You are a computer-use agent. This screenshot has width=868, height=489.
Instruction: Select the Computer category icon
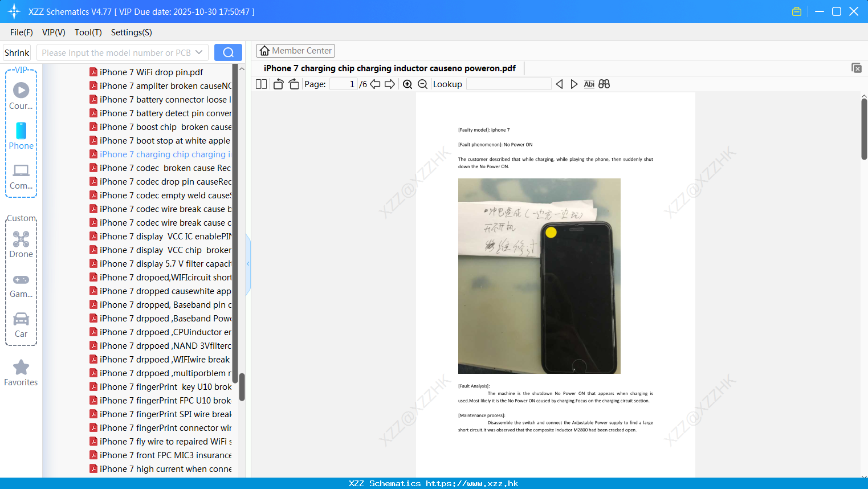point(21,176)
